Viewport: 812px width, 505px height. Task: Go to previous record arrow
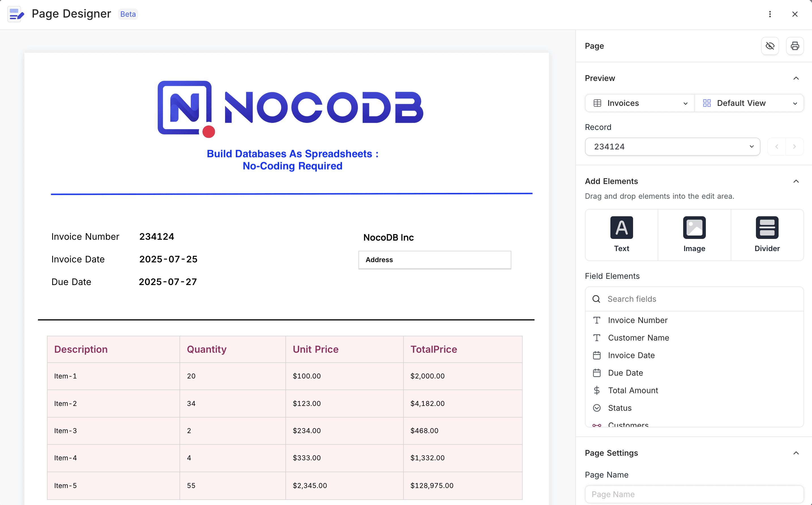click(x=777, y=147)
